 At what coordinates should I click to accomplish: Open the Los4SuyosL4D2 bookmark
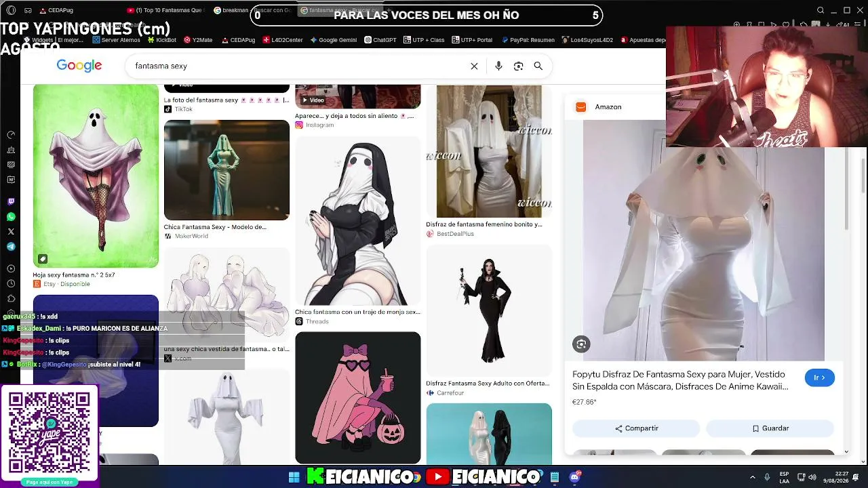point(587,40)
